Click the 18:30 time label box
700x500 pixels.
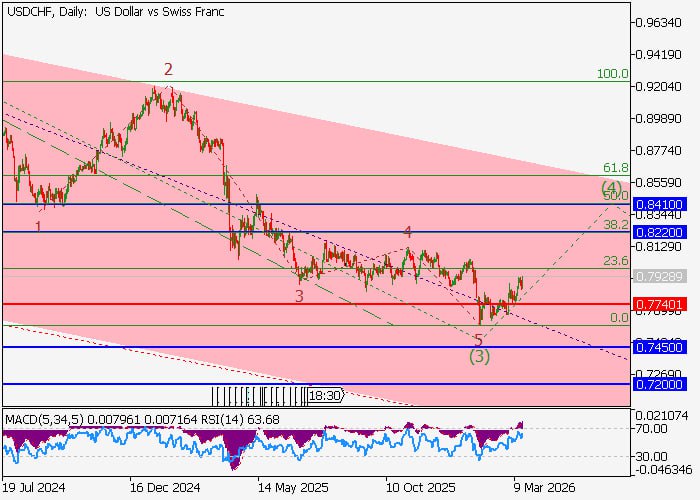pos(326,396)
